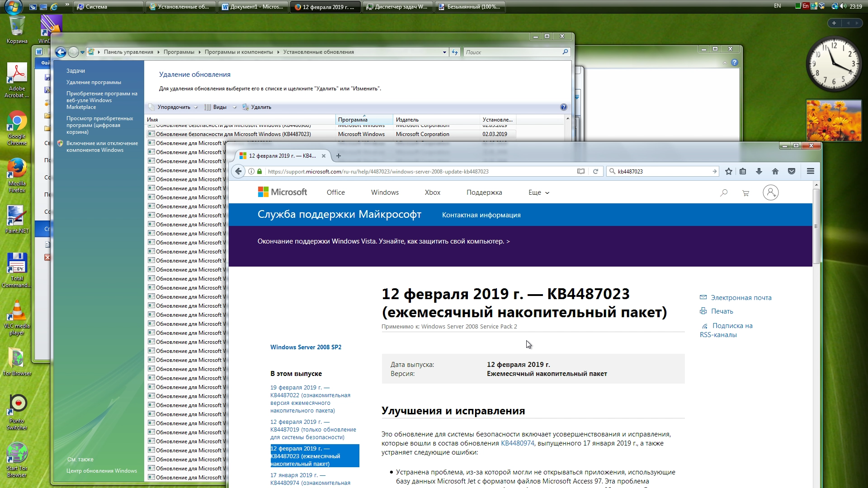Switch to Система taskbar button
This screenshot has height=488, width=868.
tap(108, 7)
